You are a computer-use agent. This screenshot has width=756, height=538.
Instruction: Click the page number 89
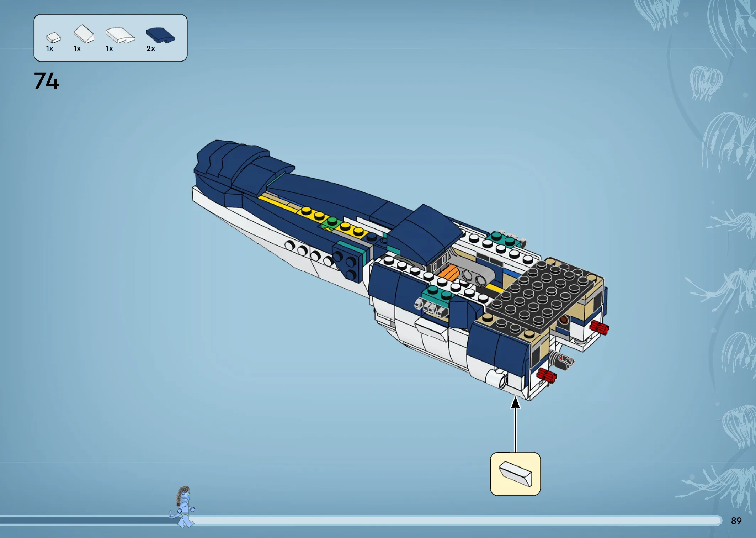[736, 521]
